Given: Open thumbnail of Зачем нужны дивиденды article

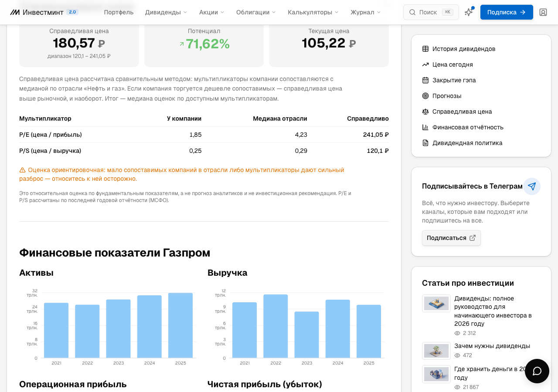Looking at the screenshot, I should click(x=436, y=351).
